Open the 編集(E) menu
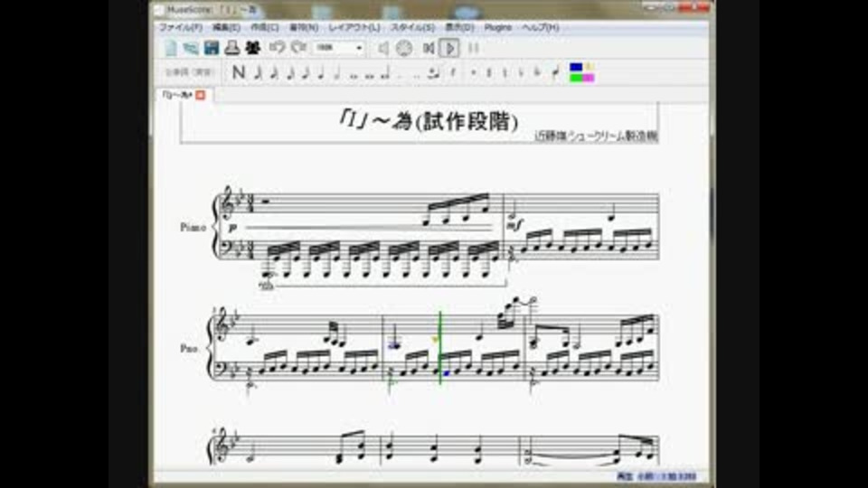Image resolution: width=868 pixels, height=488 pixels. (x=226, y=27)
